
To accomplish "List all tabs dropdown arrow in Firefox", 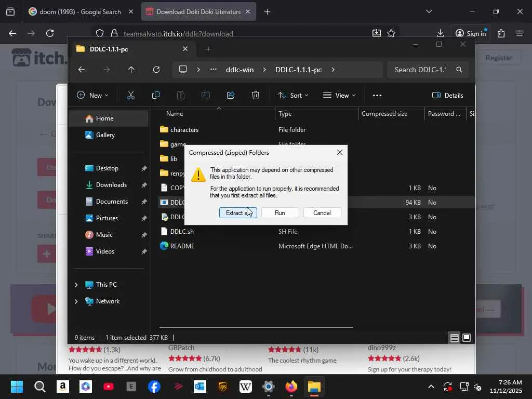I will [x=429, y=11].
